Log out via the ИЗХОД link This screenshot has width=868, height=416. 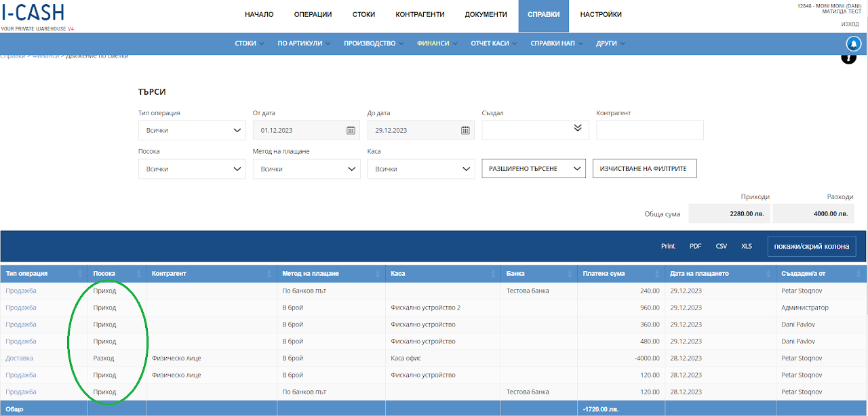(x=850, y=24)
